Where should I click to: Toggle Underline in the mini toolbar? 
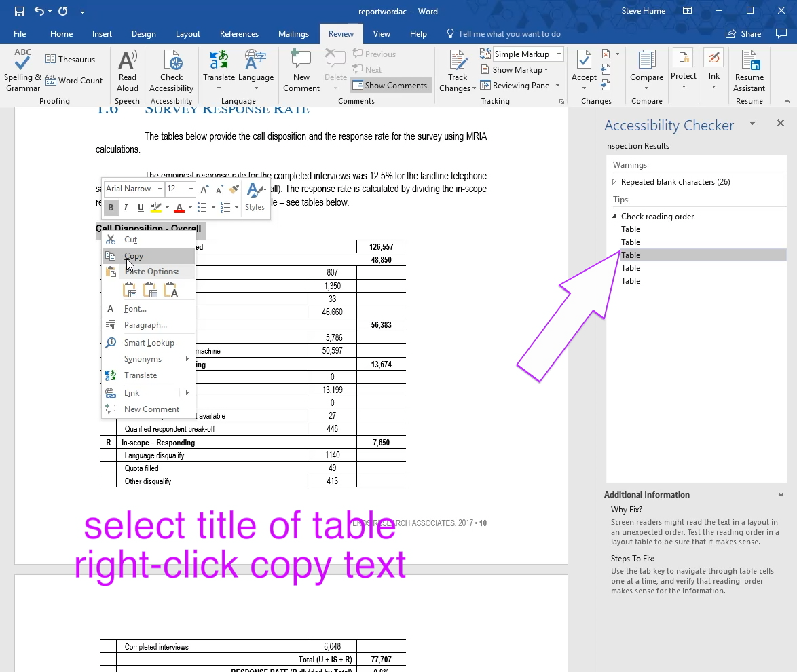tap(141, 208)
